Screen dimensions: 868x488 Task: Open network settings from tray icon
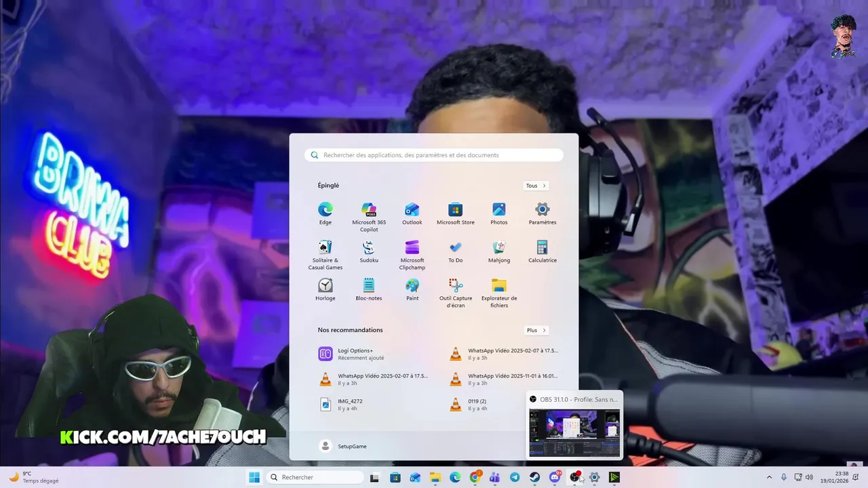coord(798,477)
